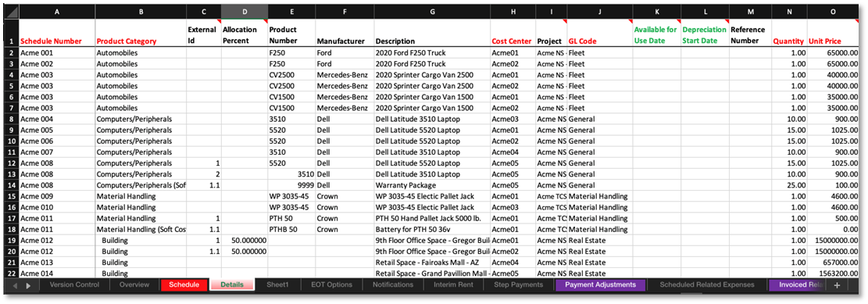This screenshot has width=868, height=304.
Task: Click the Product Number header cell
Action: [x=291, y=34]
